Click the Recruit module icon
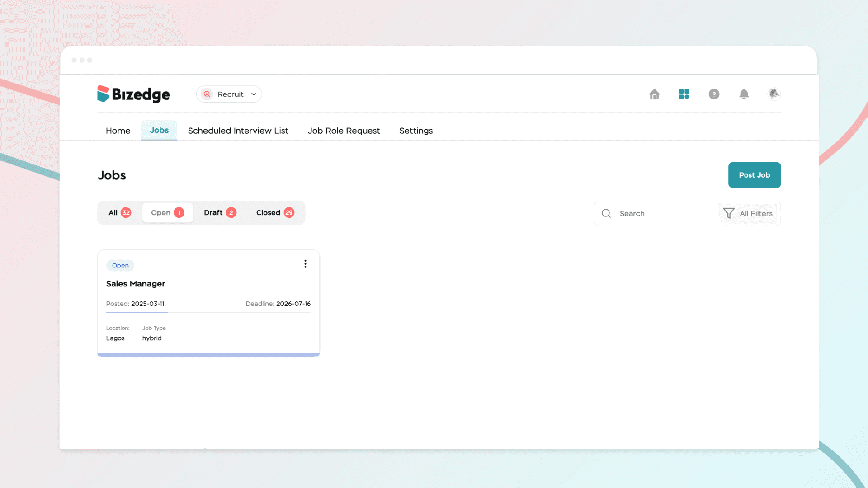Screen dimensions: 868x488 coord(207,94)
